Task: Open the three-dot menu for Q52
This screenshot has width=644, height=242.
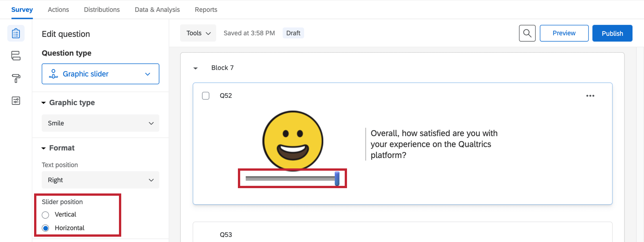Action: [x=590, y=96]
